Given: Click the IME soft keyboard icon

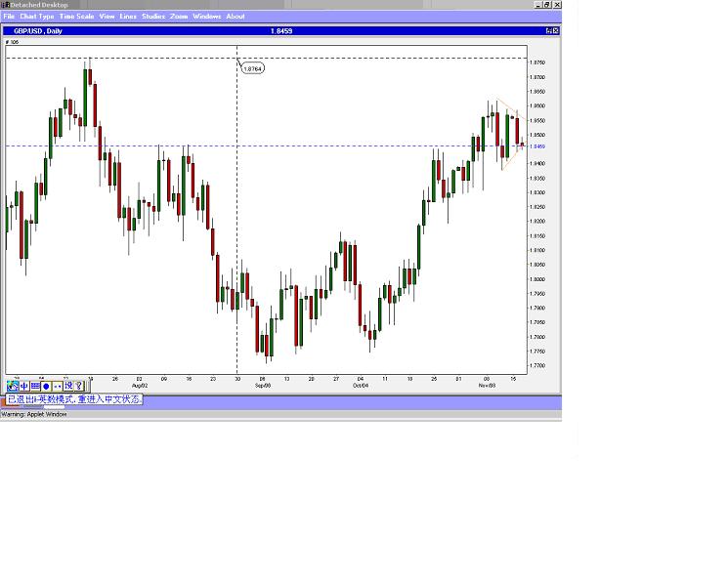Looking at the screenshot, I should 35,386.
